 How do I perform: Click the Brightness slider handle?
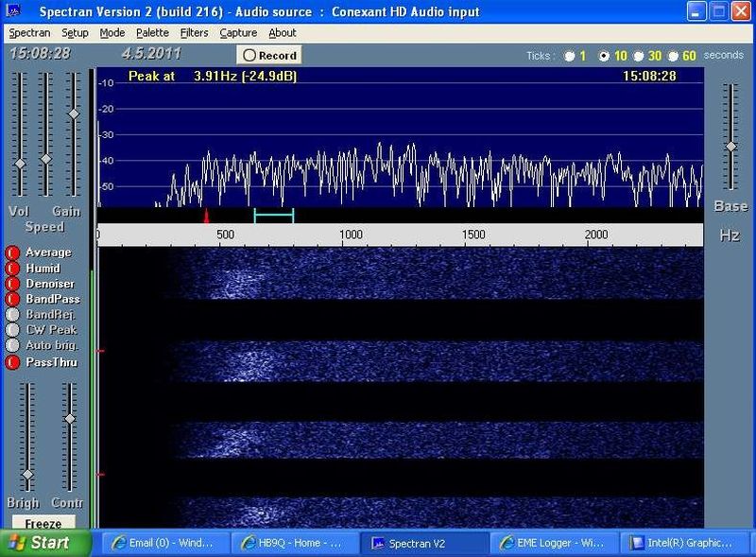(27, 475)
